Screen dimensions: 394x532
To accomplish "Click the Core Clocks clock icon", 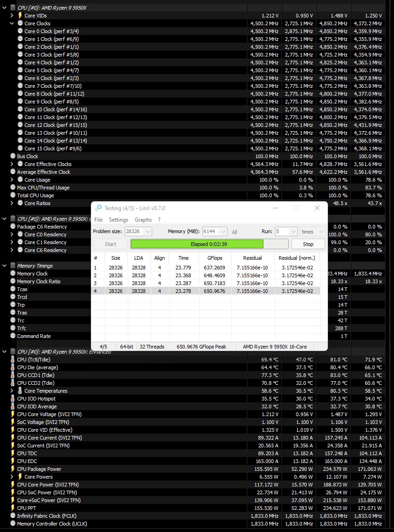I will point(20,23).
